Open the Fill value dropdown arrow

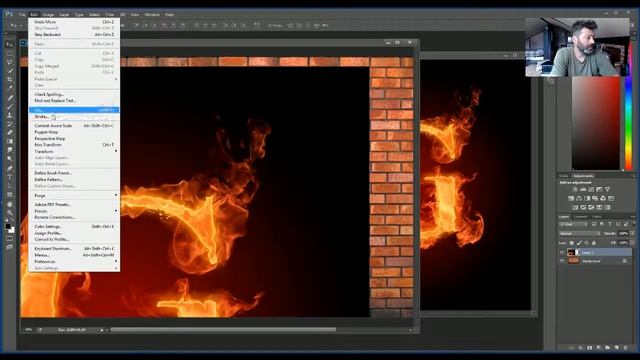[632, 243]
